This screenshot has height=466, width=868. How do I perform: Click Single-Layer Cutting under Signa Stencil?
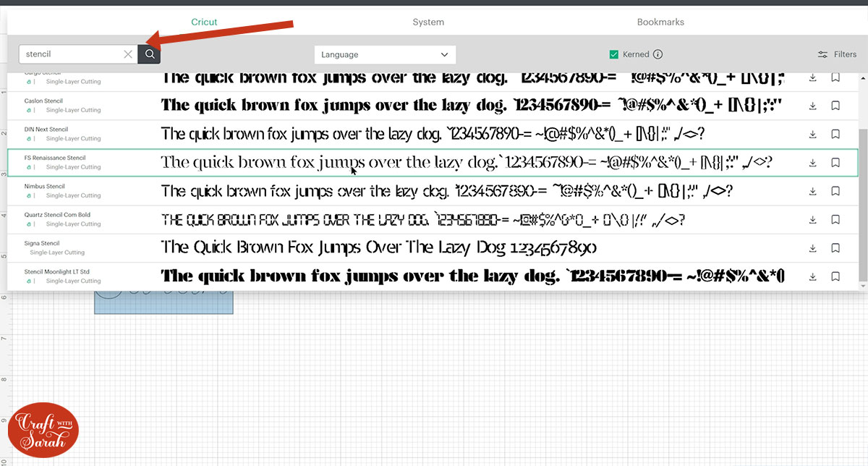[x=57, y=253]
